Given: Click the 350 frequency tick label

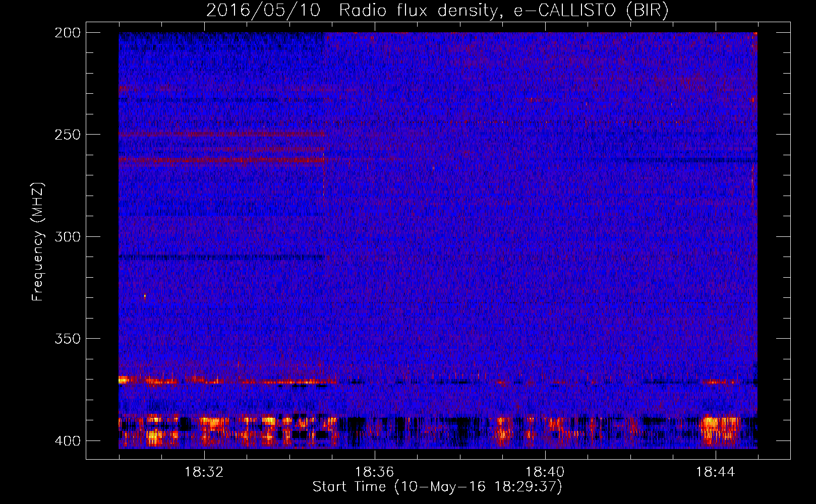Looking at the screenshot, I should click(x=68, y=339).
